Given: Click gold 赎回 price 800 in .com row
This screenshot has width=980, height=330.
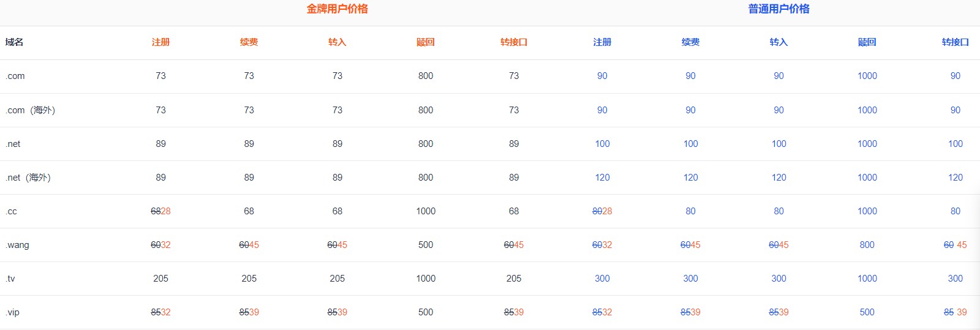Looking at the screenshot, I should coord(425,76).
